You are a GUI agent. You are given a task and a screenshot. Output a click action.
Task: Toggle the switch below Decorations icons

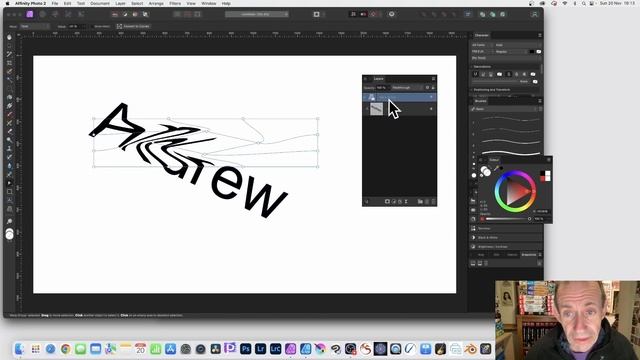tap(535, 82)
